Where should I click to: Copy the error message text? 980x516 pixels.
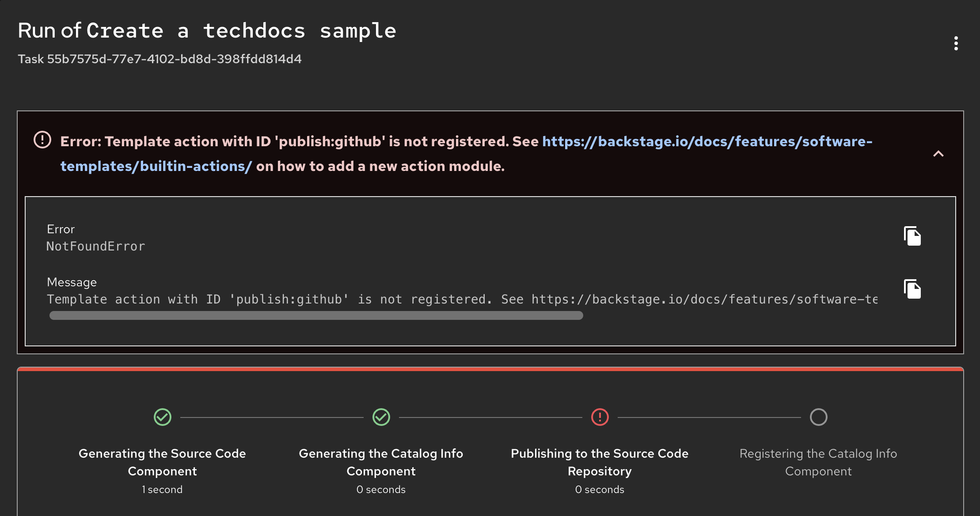(x=912, y=289)
